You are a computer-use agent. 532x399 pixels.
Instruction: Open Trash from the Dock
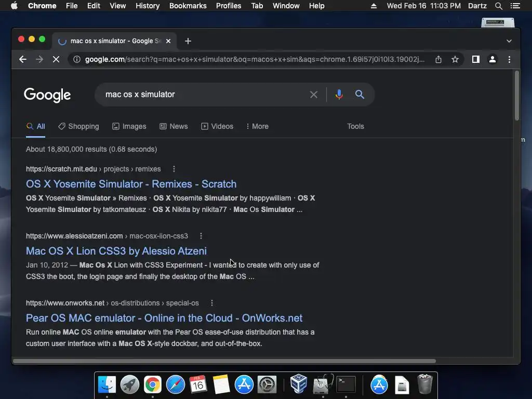pyautogui.click(x=425, y=384)
